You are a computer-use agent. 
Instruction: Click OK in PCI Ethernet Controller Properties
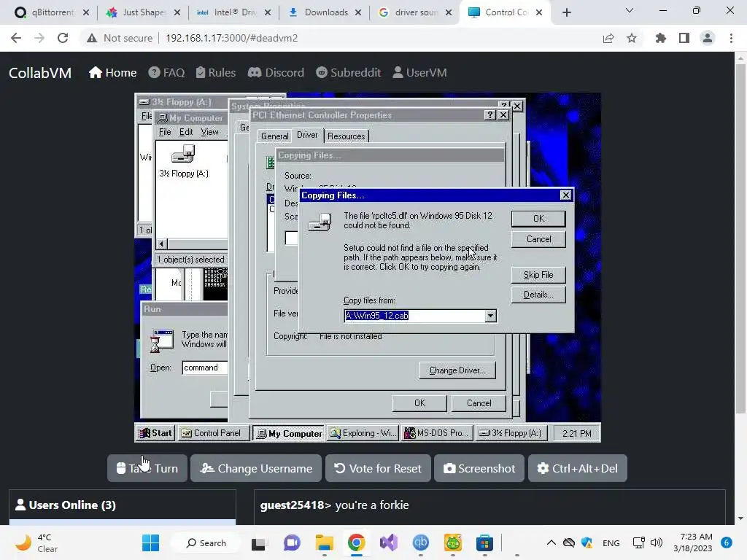pos(419,403)
